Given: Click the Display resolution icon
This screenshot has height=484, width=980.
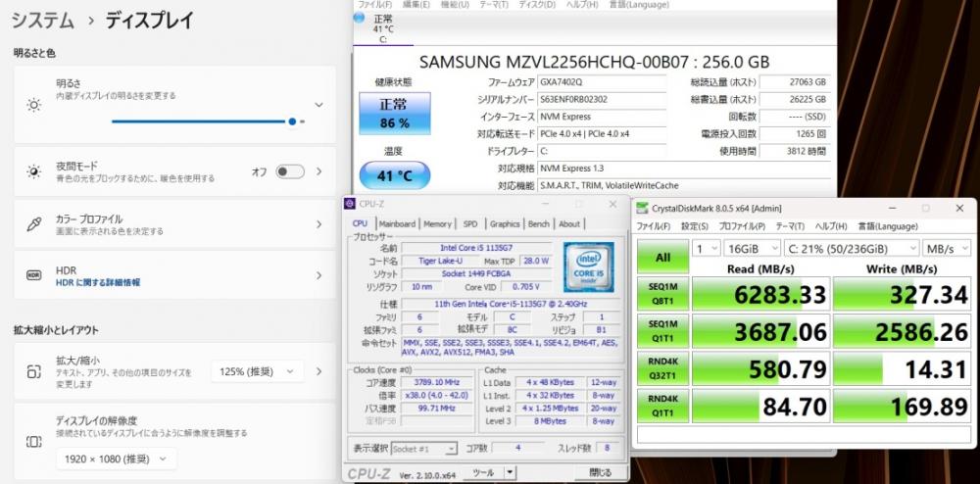Looking at the screenshot, I should coord(33,442).
